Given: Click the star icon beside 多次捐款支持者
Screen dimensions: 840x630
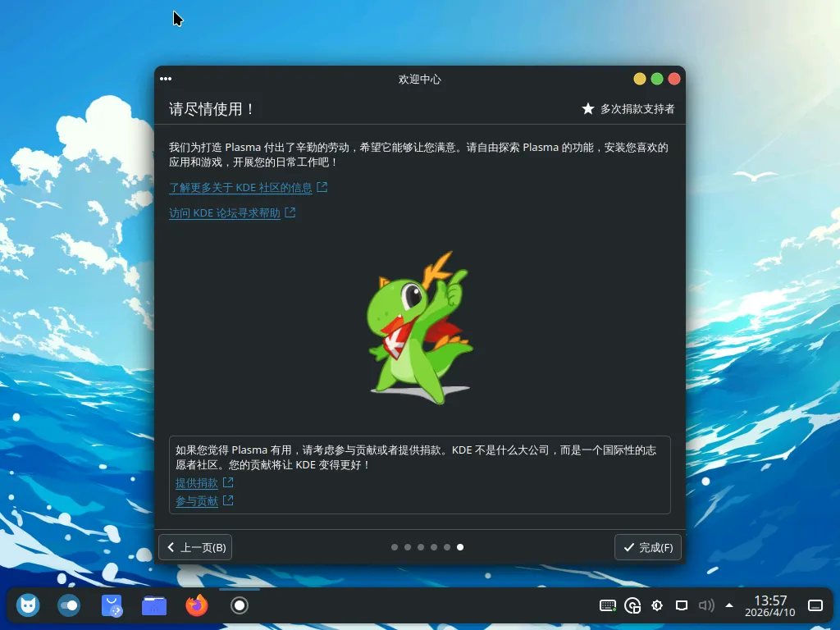Looking at the screenshot, I should point(587,109).
